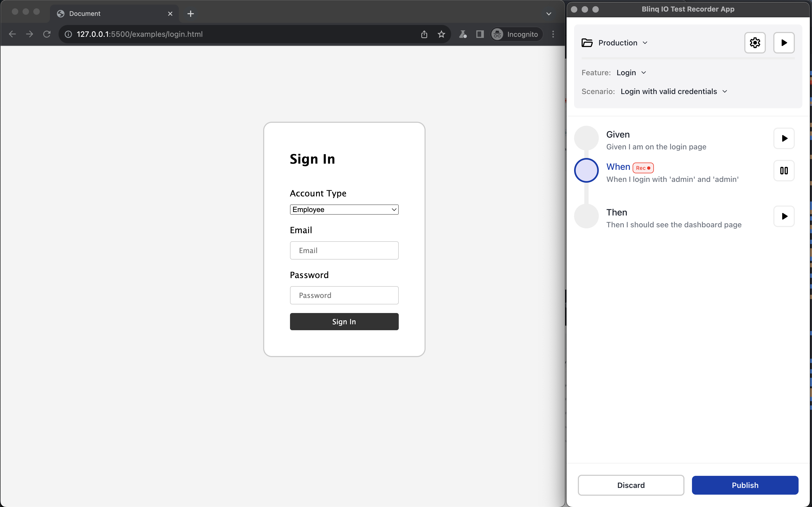
Task: Select the Given step circle
Action: coord(586,138)
